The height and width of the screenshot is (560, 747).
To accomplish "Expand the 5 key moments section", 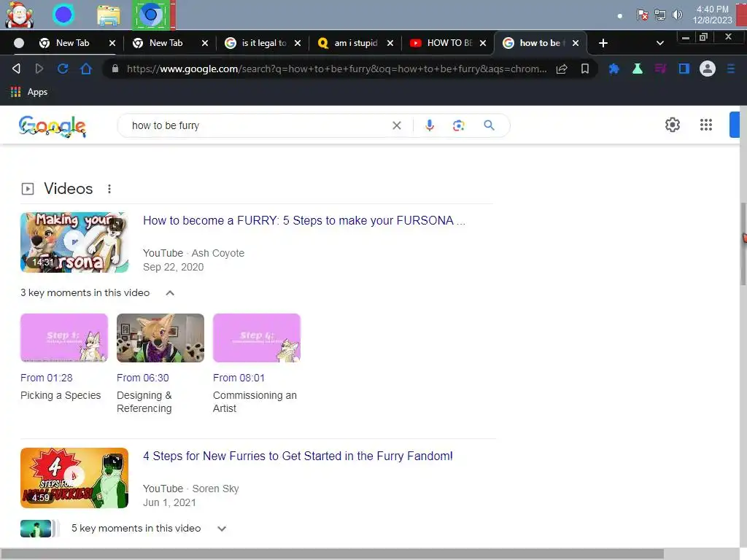I will point(222,529).
